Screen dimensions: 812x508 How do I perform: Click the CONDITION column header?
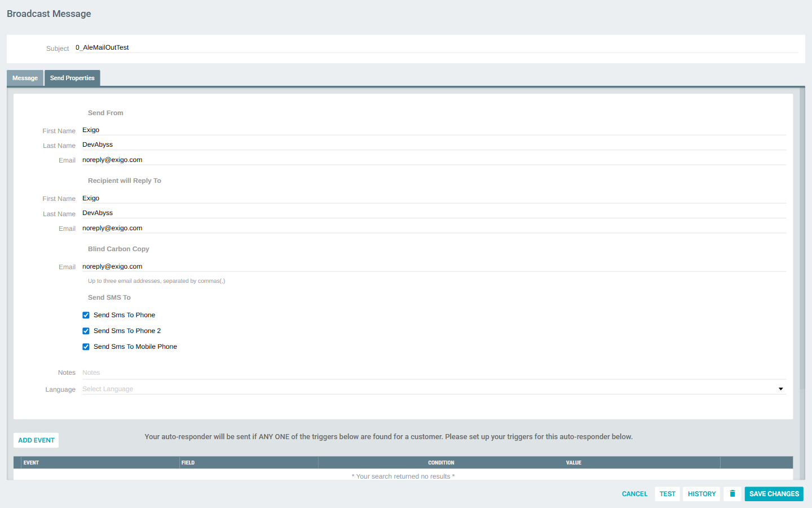441,463
